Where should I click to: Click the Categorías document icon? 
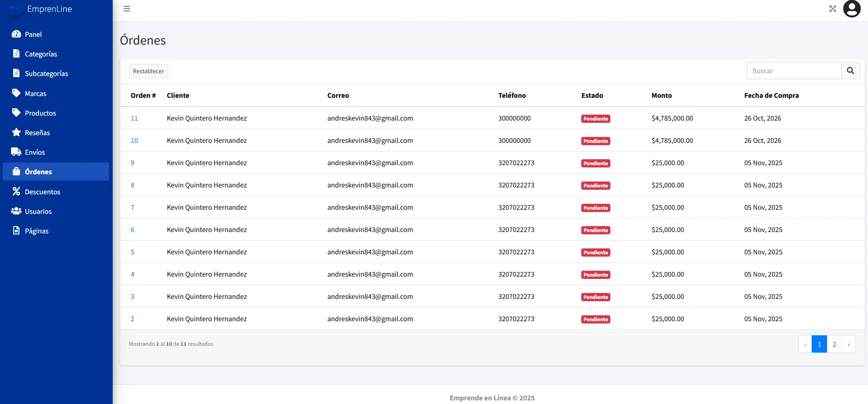tap(16, 54)
